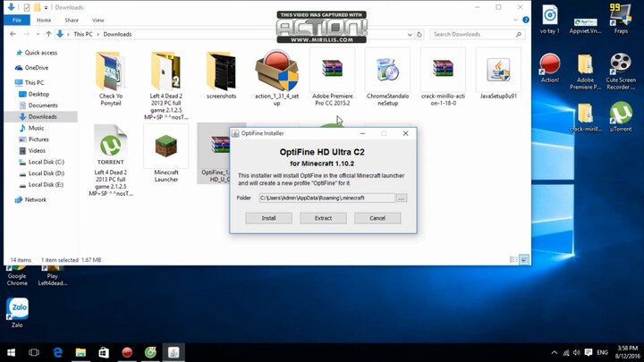644x362 pixels.
Task: Open folder browse button next to path
Action: tap(402, 198)
